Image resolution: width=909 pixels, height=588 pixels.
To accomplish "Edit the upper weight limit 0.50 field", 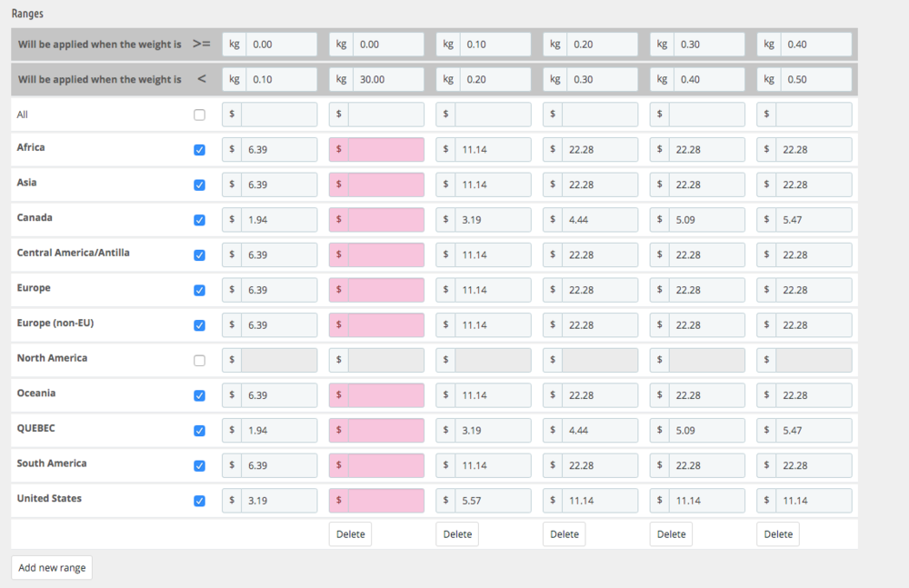I will click(x=814, y=80).
